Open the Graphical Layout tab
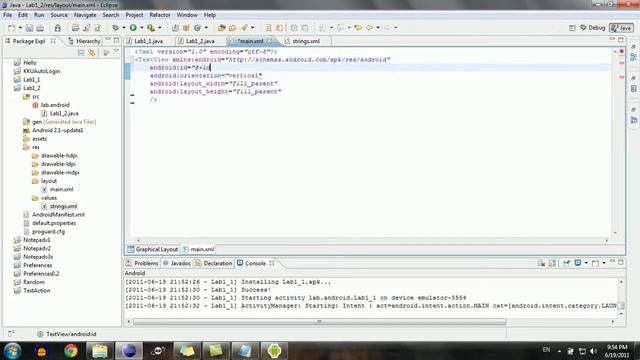640x360 pixels. (x=153, y=249)
